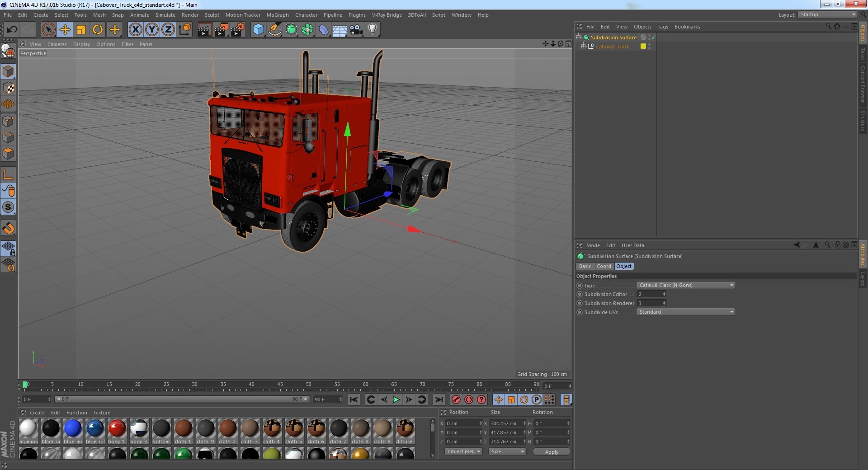
Task: Toggle Subdivision Editor animation radio dot
Action: 580,294
